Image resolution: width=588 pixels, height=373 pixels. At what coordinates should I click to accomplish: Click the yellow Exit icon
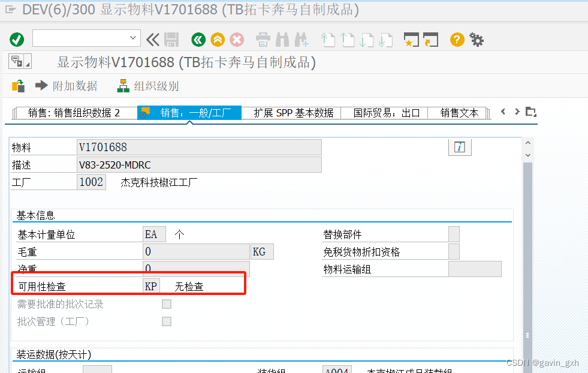pyautogui.click(x=218, y=40)
